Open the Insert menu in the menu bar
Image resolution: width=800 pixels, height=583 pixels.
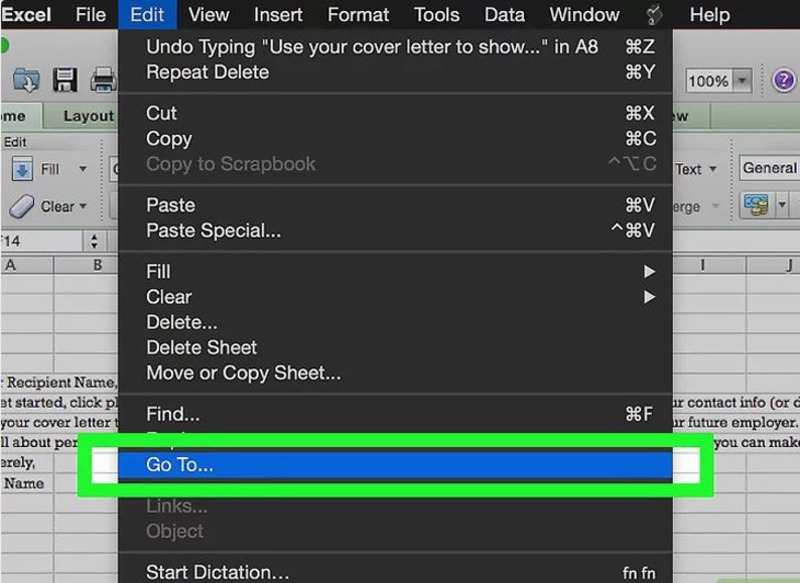pos(278,15)
